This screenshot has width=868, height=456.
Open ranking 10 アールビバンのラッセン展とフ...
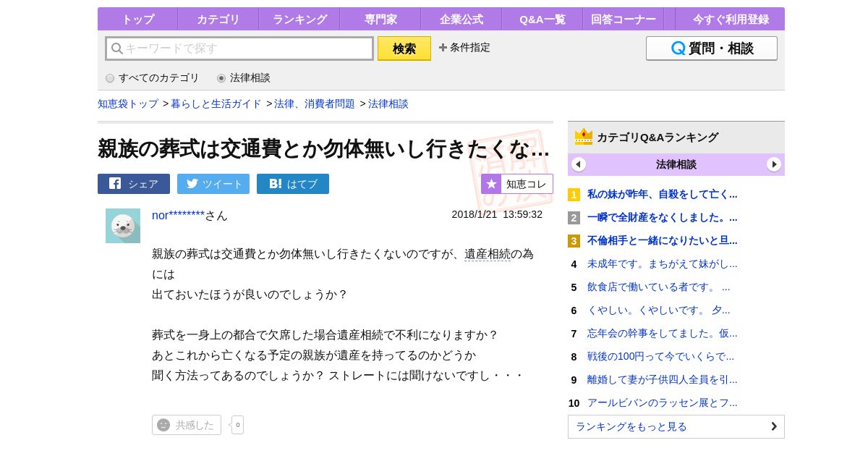point(662,402)
